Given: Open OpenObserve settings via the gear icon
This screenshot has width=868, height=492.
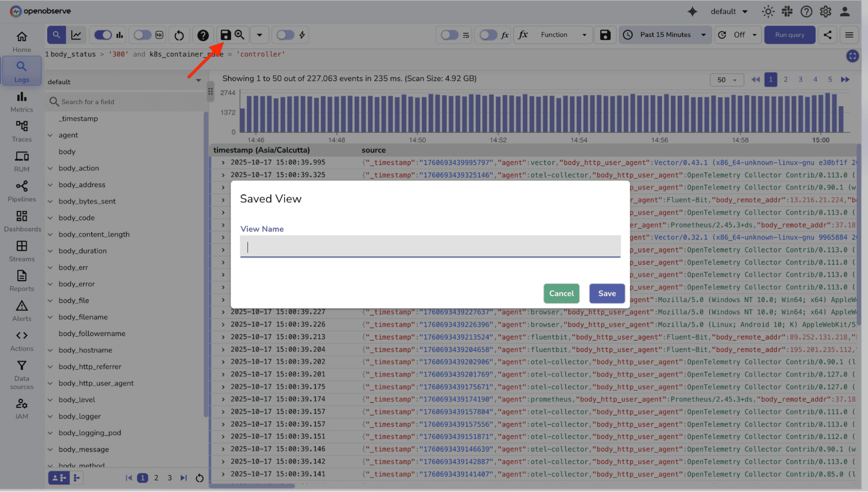Looking at the screenshot, I should click(x=825, y=11).
